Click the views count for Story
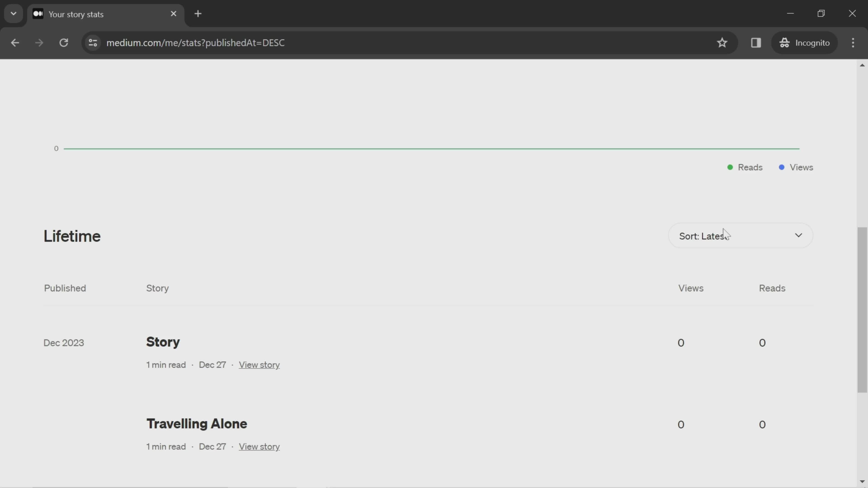Screen dimensions: 868x488 (x=681, y=343)
